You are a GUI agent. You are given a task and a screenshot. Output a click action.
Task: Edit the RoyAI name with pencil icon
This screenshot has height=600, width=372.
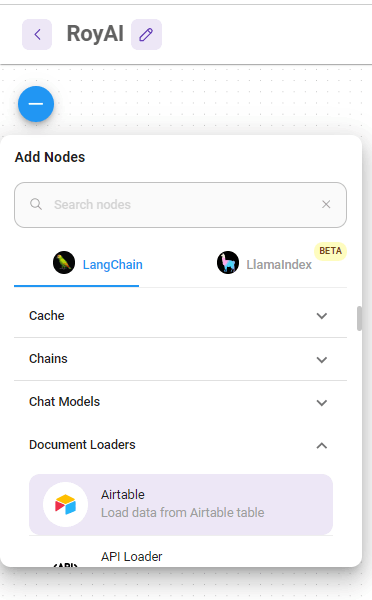(x=146, y=34)
